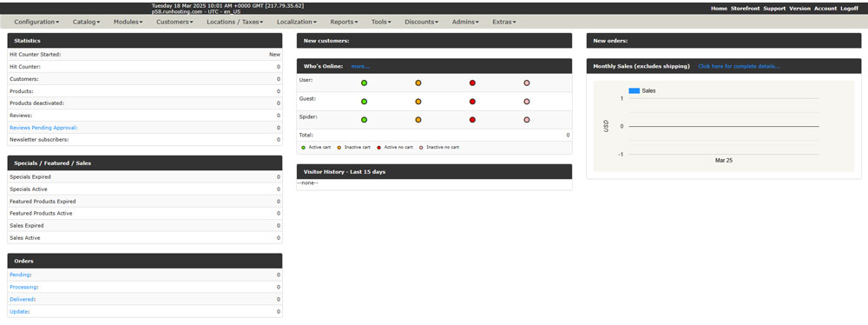The height and width of the screenshot is (325, 868).
Task: Click Spider row red active no cart icon
Action: (x=472, y=120)
